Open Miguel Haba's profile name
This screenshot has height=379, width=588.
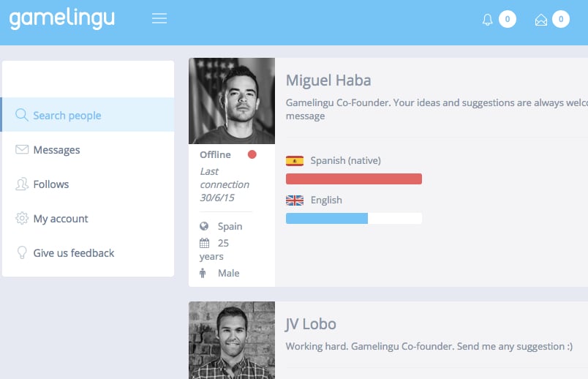[328, 80]
